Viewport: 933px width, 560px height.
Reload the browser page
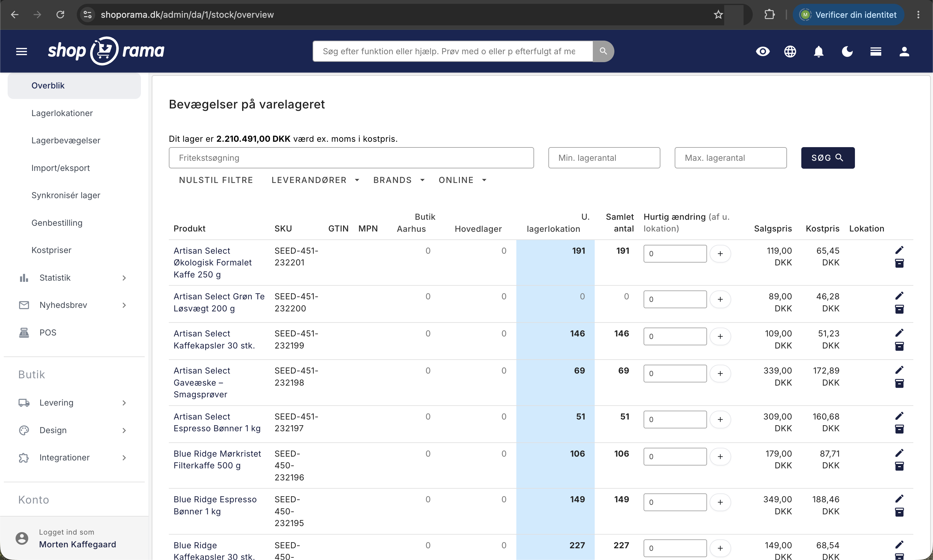pyautogui.click(x=60, y=15)
